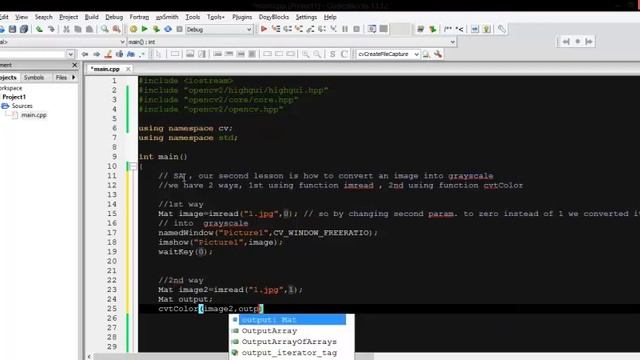The width and height of the screenshot is (640, 360).
Task: Open the Debugging windows icon
Action: tap(372, 29)
